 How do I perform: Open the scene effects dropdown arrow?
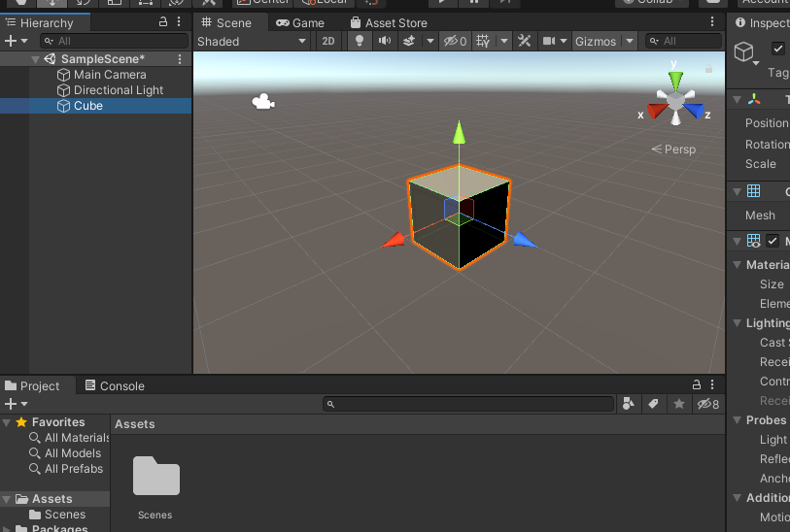click(x=429, y=41)
